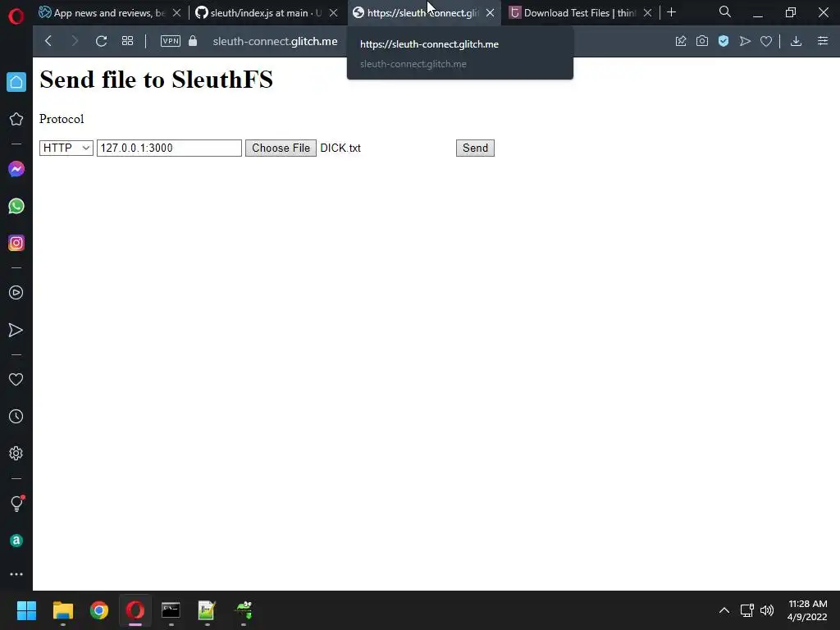840x630 pixels.
Task: Close the 'sleuth/index.js at main' tab
Action: (333, 13)
